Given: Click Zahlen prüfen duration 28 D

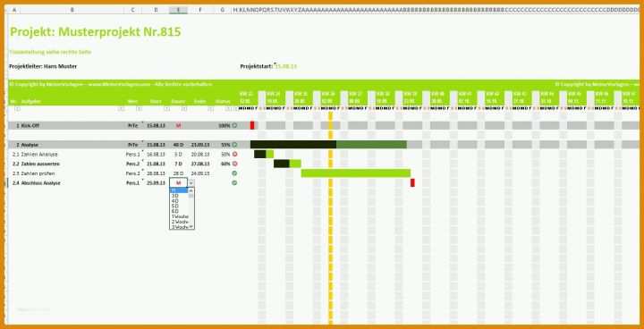Looking at the screenshot, I should click(x=178, y=173).
